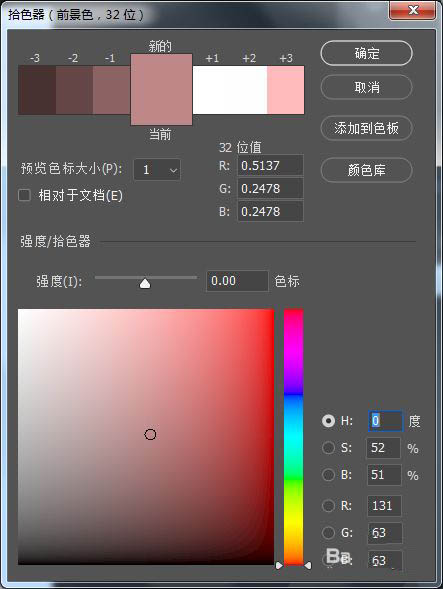Focus the 32-bit B value field
The height and width of the screenshot is (589, 443).
[x=270, y=211]
